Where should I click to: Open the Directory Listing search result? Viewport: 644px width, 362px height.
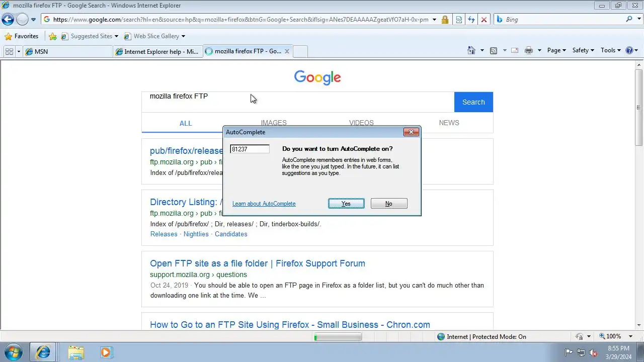click(186, 202)
